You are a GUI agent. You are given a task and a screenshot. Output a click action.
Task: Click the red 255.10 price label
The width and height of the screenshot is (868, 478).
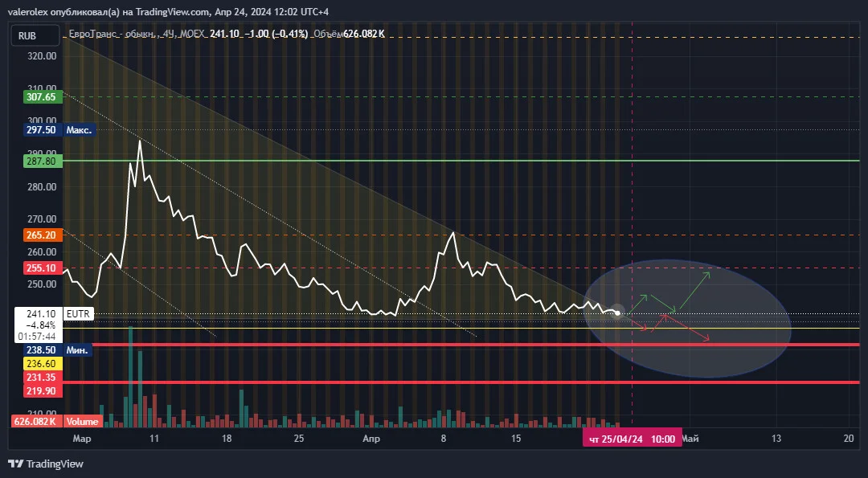click(x=42, y=268)
